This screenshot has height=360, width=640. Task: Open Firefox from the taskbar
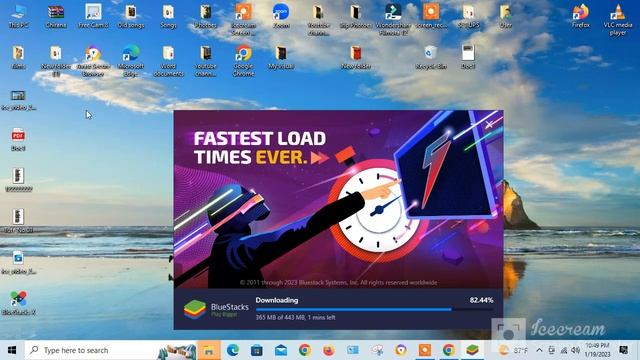pyautogui.click(x=329, y=350)
